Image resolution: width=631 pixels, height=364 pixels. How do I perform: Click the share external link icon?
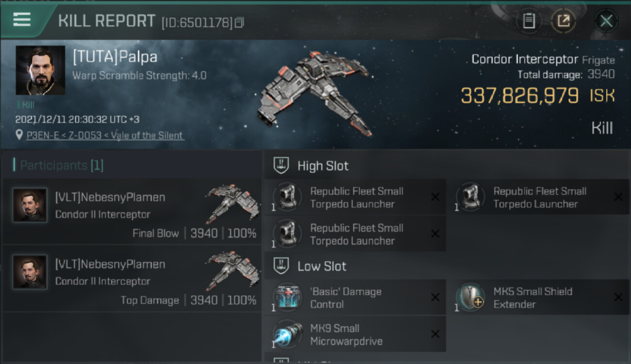click(x=564, y=21)
